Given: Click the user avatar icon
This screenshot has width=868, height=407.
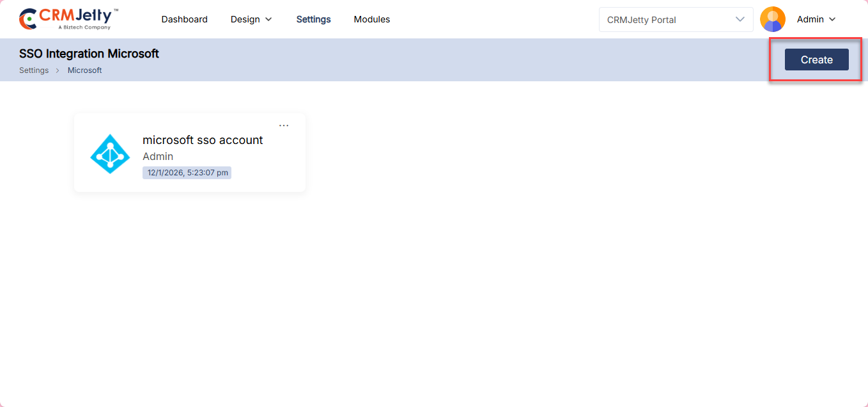Looking at the screenshot, I should click(772, 19).
